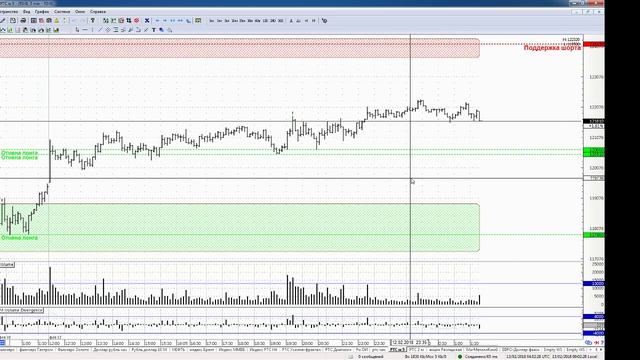Switch to the Ри DW tab

[362, 350]
